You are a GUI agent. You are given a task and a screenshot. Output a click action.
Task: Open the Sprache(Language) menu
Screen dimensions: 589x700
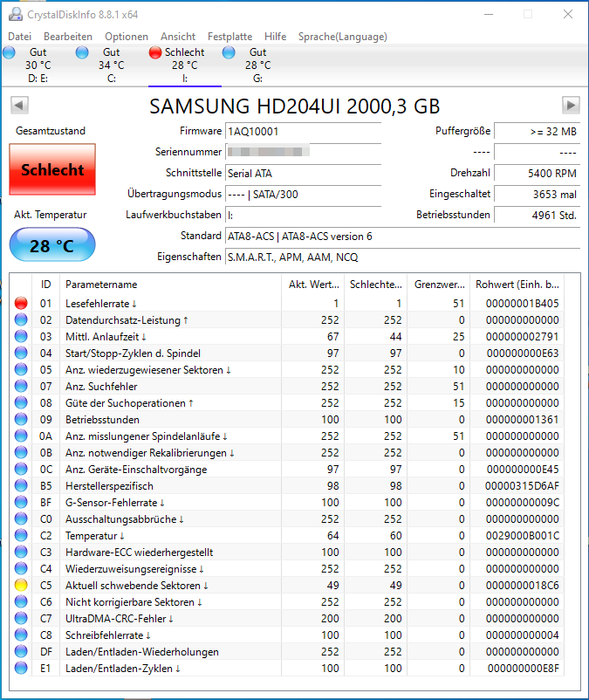pyautogui.click(x=343, y=37)
